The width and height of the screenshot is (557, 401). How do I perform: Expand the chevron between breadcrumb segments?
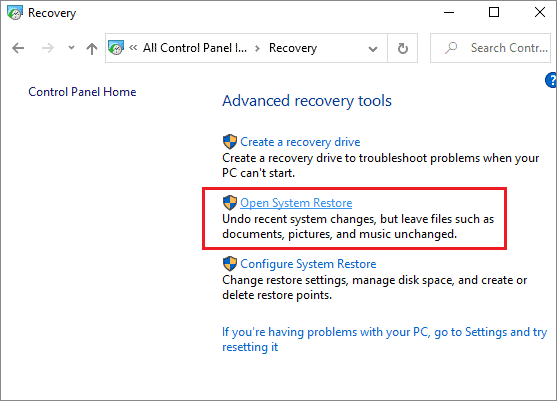tap(258, 48)
